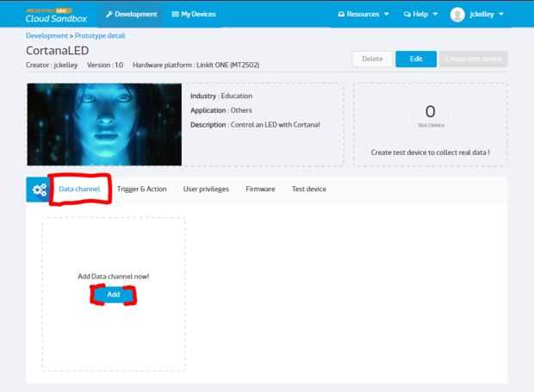Open the Development menu item

tap(132, 15)
